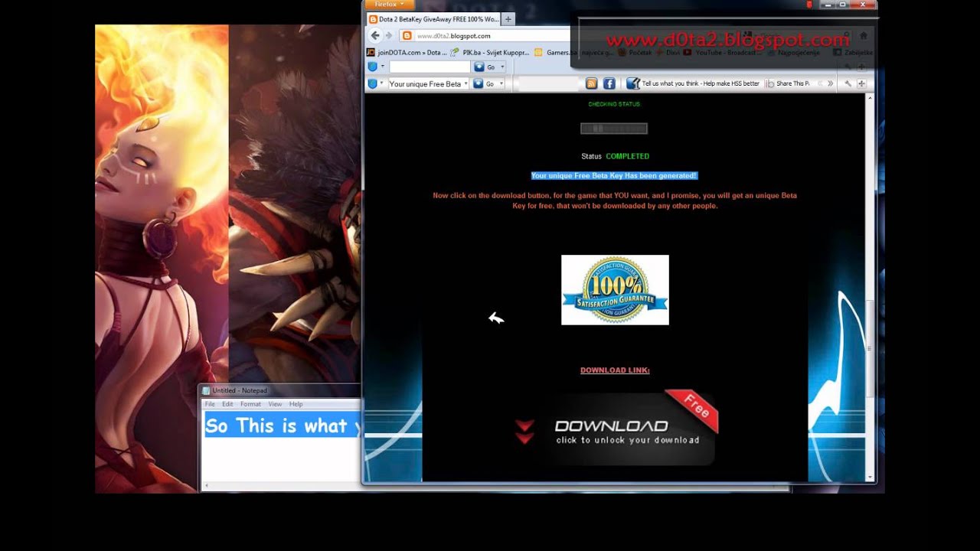Click the Notepad icon in its title bar
Image resolution: width=980 pixels, height=551 pixels.
pyautogui.click(x=206, y=390)
